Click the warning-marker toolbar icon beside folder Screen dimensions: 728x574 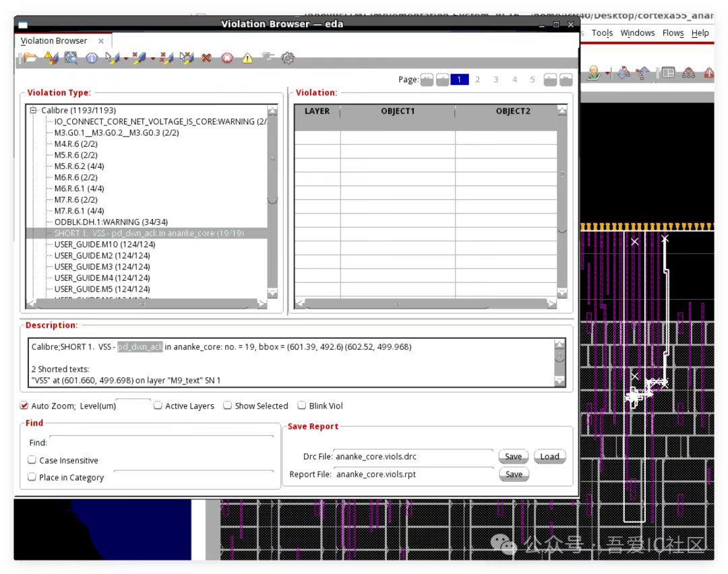(x=51, y=58)
